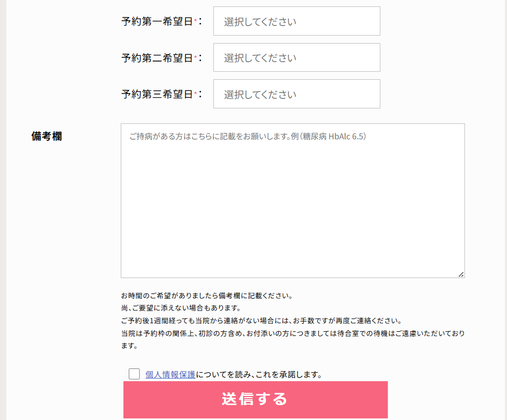The image size is (507, 420).
Task: Click the consent text についてを読み、これを承諾します
Action: coord(259,374)
